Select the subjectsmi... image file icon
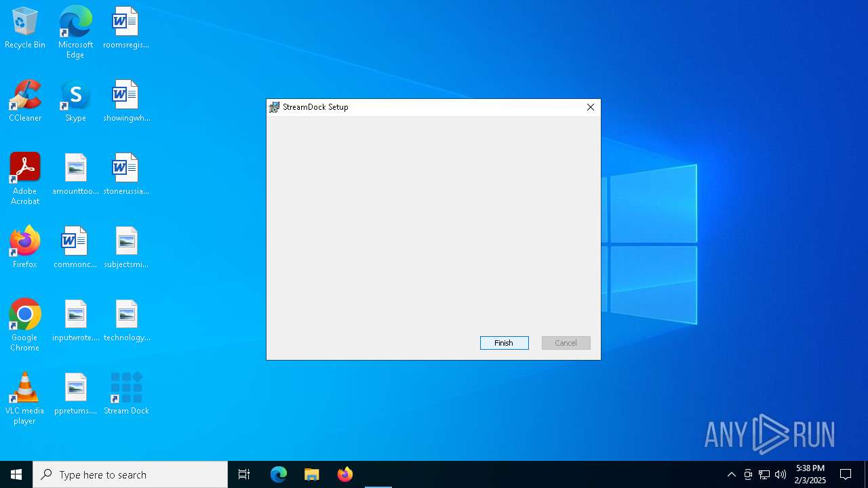This screenshot has height=488, width=868. click(126, 247)
